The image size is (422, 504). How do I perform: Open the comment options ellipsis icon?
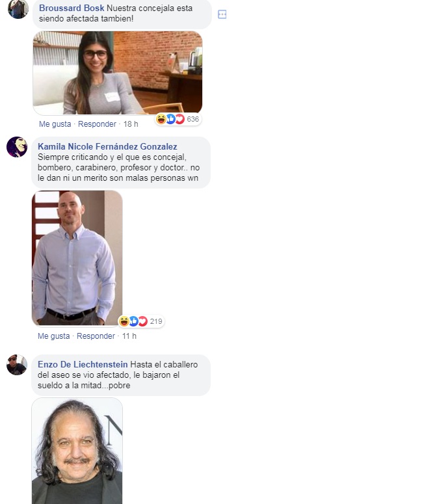(x=222, y=14)
